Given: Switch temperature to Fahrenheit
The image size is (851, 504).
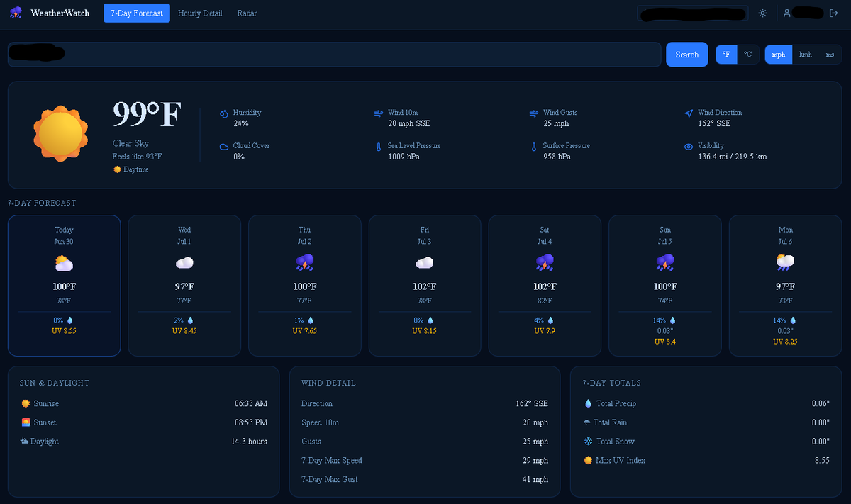Looking at the screenshot, I should tap(726, 55).
